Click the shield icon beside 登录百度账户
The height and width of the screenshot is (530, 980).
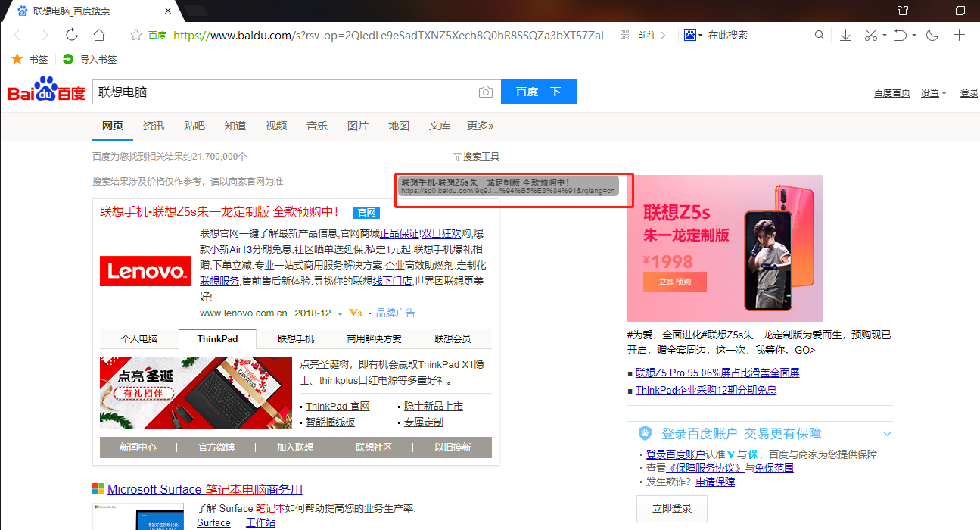(x=645, y=433)
